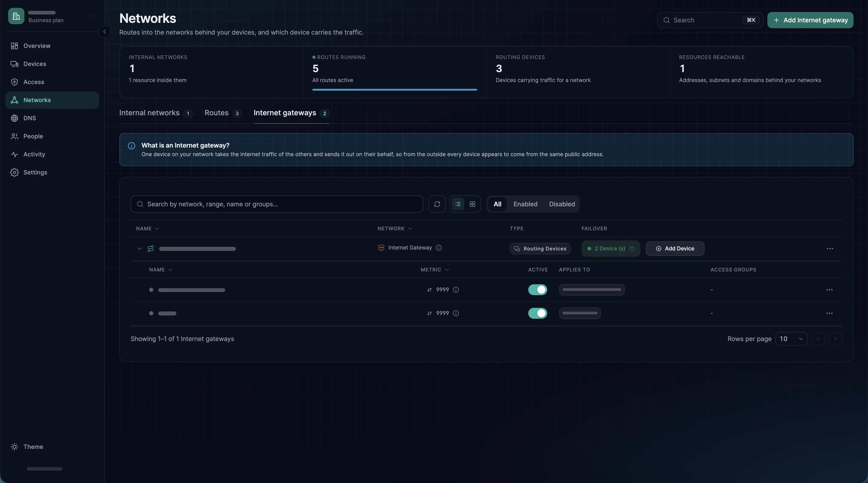
Task: Click the search by network, range, name field
Action: pos(277,204)
